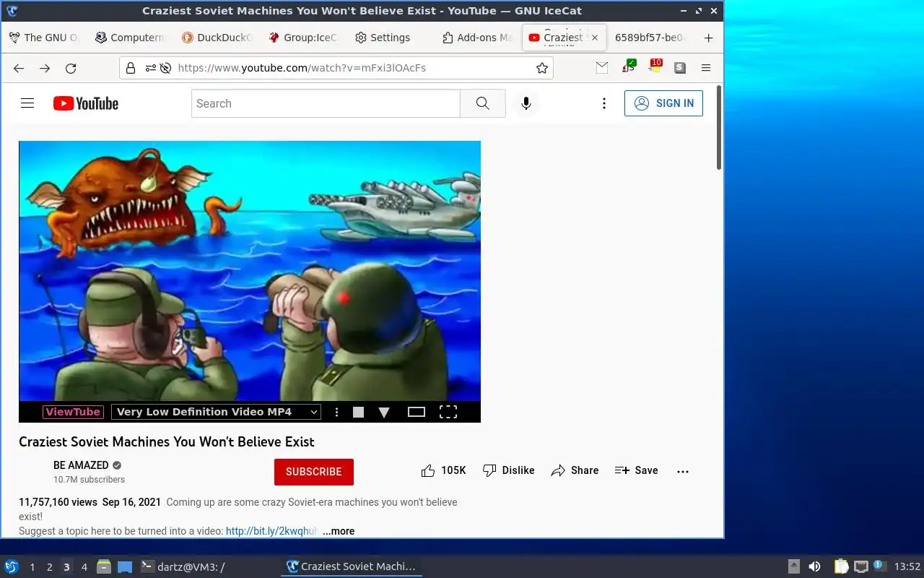Close the Craziest YouTube tab
Screen dimensions: 924x578
pyautogui.click(x=595, y=38)
